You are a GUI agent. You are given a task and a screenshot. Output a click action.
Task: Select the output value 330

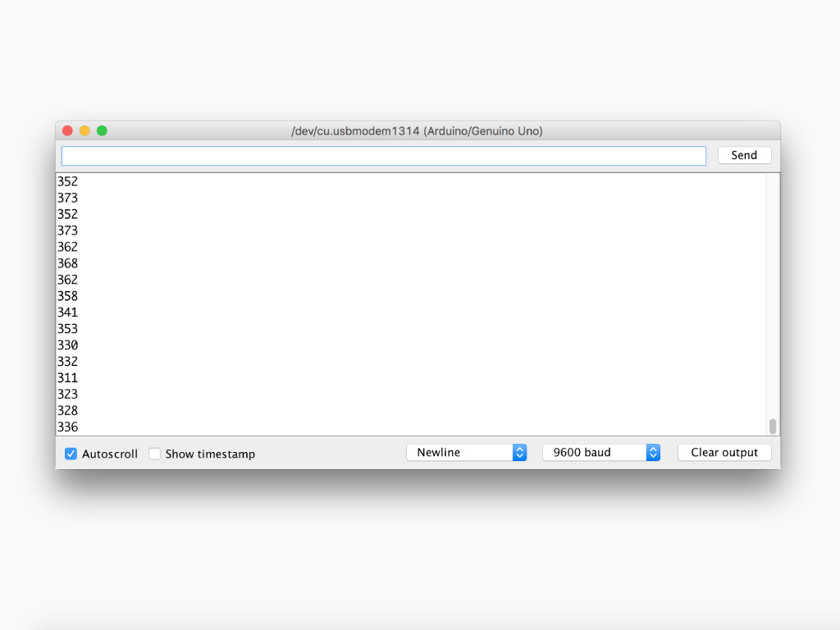click(x=67, y=345)
